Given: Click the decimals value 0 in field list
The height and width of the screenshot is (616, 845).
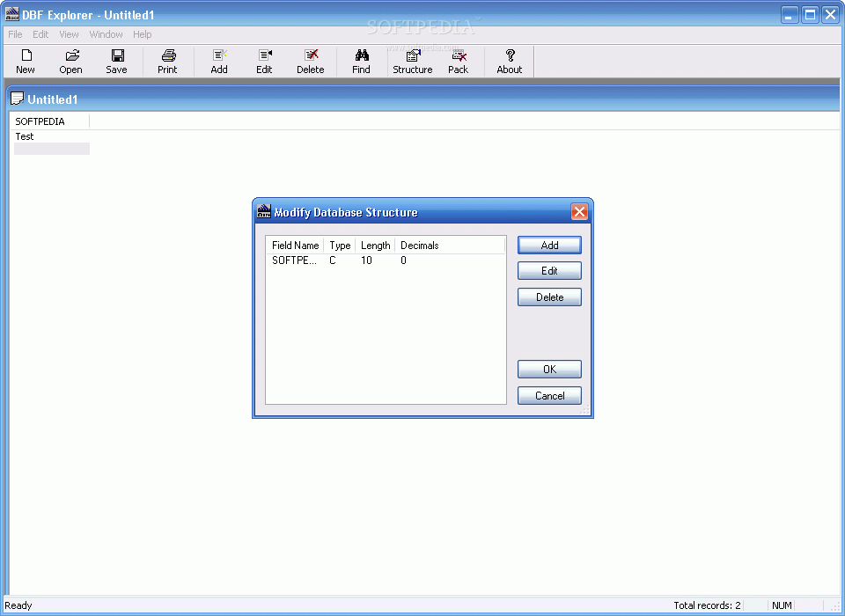Looking at the screenshot, I should [x=404, y=260].
